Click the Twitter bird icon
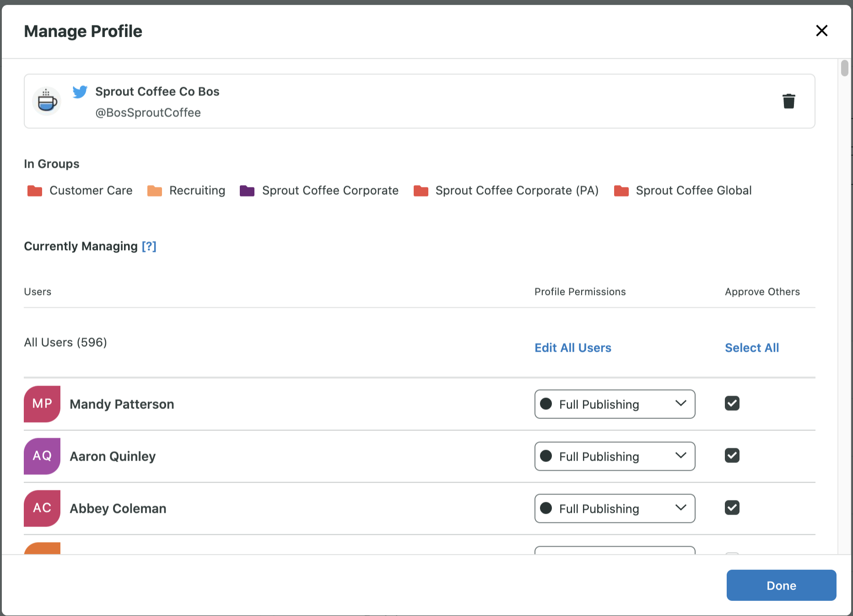Image resolution: width=853 pixels, height=616 pixels. click(80, 92)
